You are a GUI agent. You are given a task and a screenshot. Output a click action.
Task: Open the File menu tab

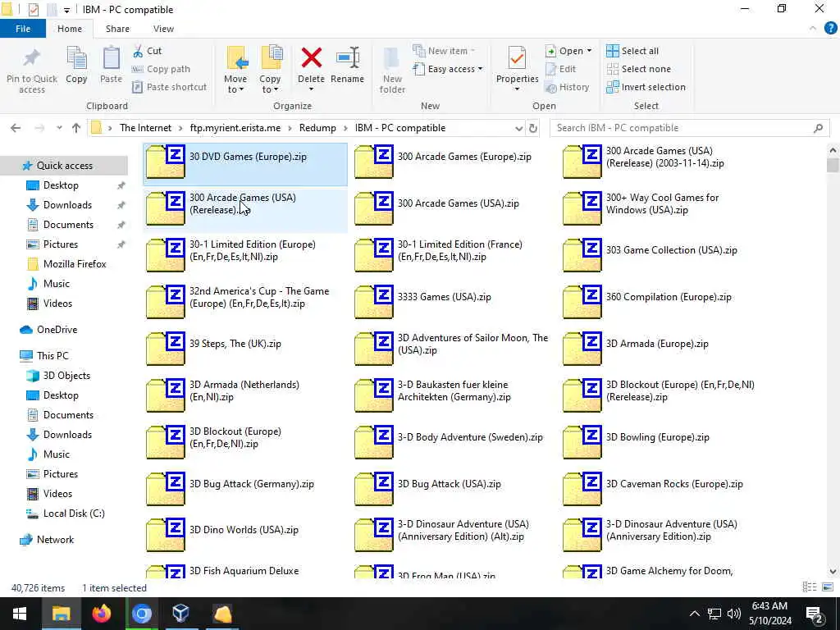point(23,29)
